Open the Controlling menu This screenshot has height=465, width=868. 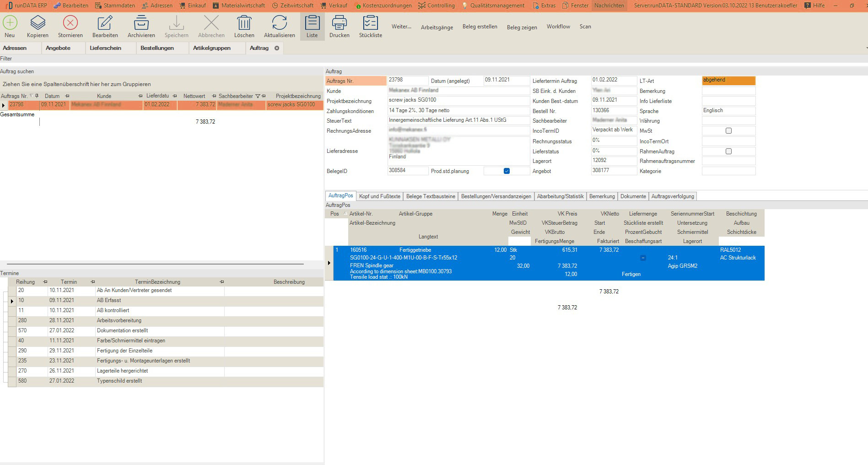point(437,5)
